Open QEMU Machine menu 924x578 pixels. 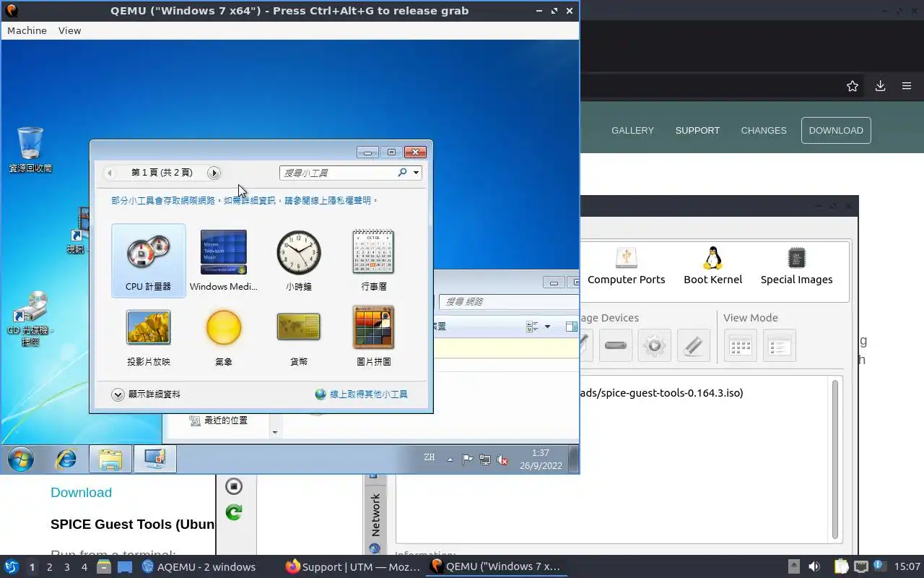27,30
